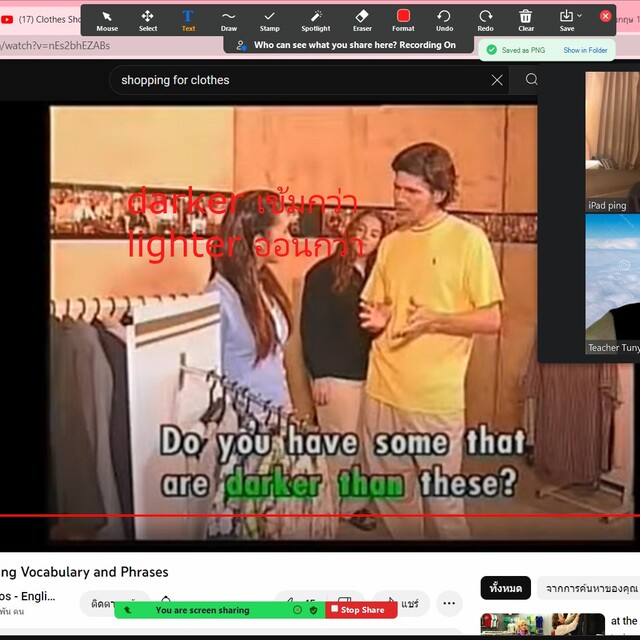Select the ทั้งหมด filter chip
Viewport: 640px width, 640px height.
tap(505, 588)
